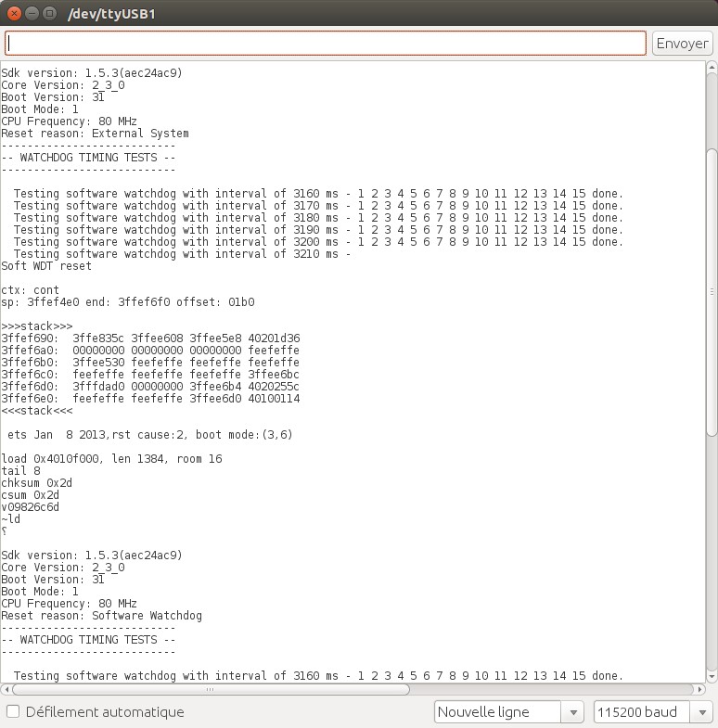This screenshot has height=728, width=718.
Task: Enable the Défilement automatique checkbox
Action: tap(13, 712)
